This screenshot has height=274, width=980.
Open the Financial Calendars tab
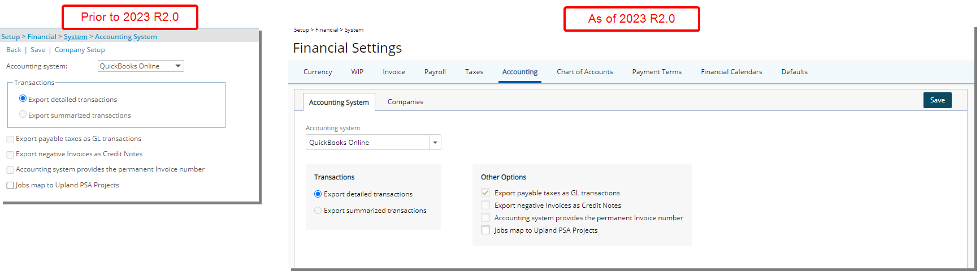pos(731,72)
